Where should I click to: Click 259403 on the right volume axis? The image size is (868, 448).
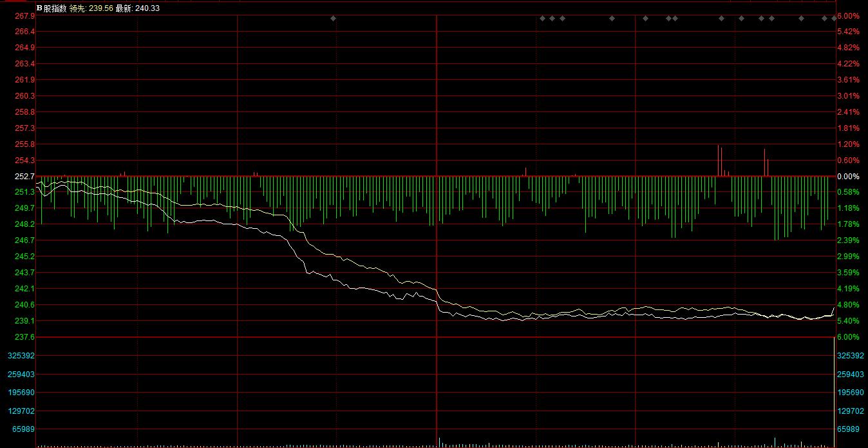click(850, 375)
